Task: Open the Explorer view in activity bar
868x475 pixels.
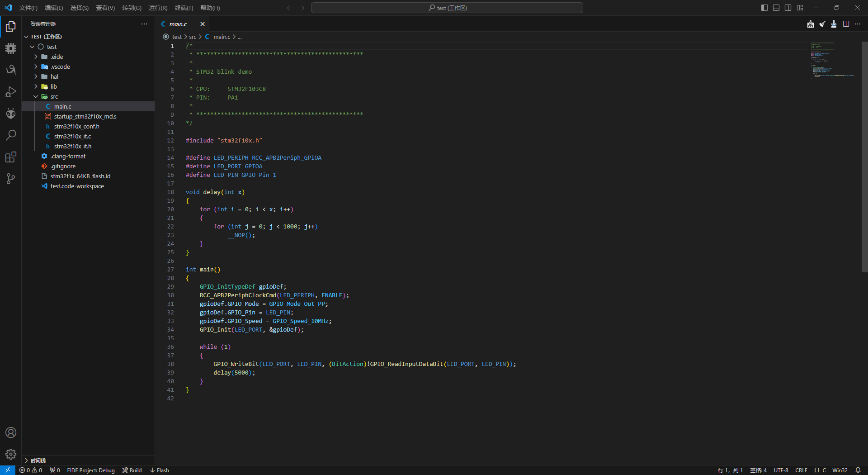Action: coord(11,27)
